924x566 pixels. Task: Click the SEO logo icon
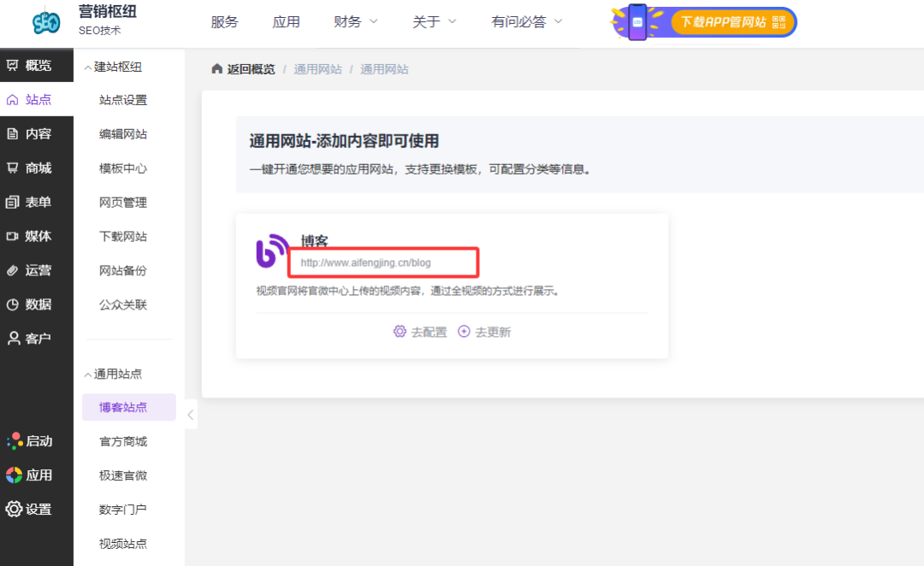pos(46,21)
